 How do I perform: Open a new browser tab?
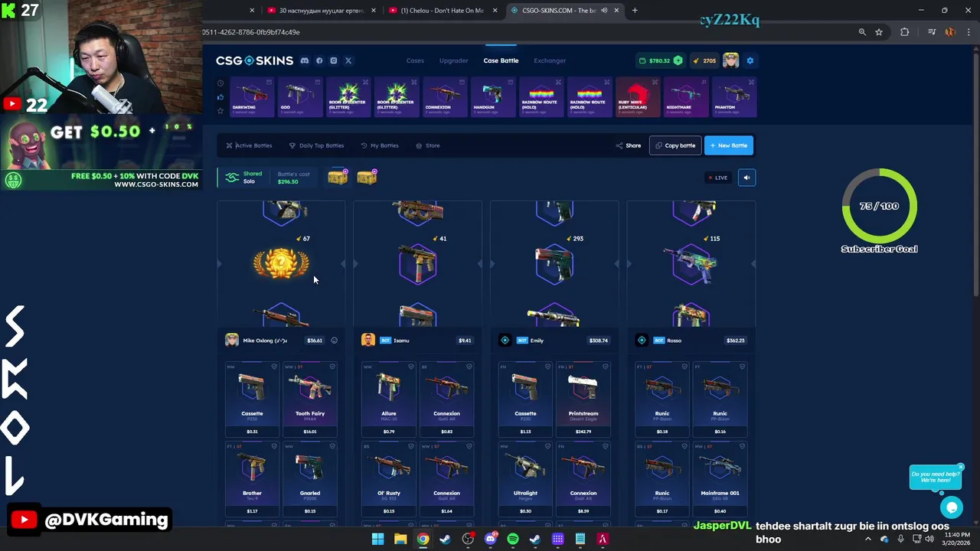pos(635,10)
